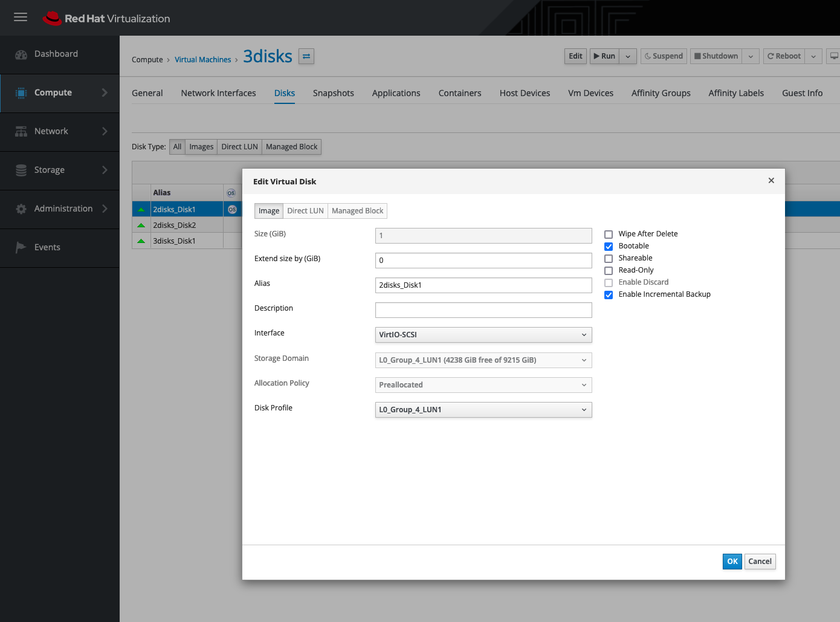
Task: Expand the Run button dropdown arrow
Action: (628, 56)
